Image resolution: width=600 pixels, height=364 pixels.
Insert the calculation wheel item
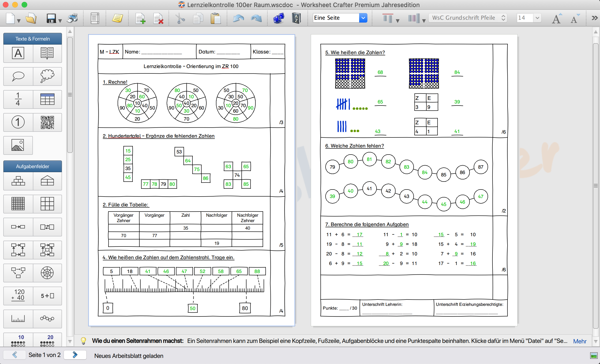point(47,273)
